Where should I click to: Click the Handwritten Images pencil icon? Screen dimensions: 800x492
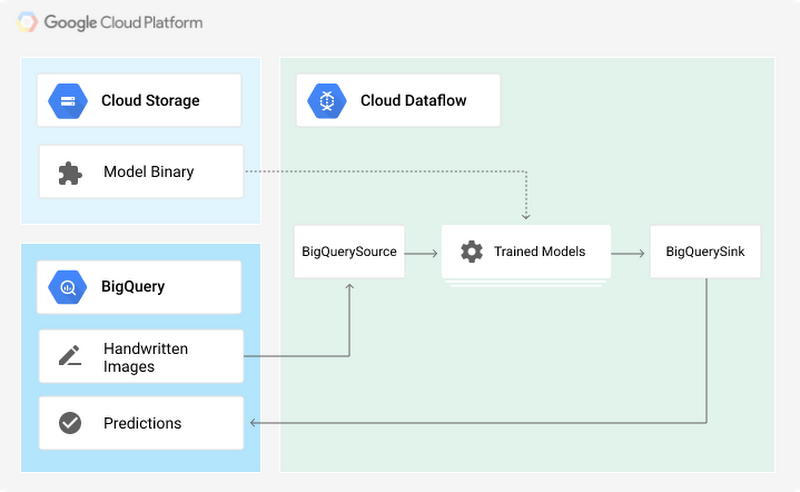click(70, 355)
